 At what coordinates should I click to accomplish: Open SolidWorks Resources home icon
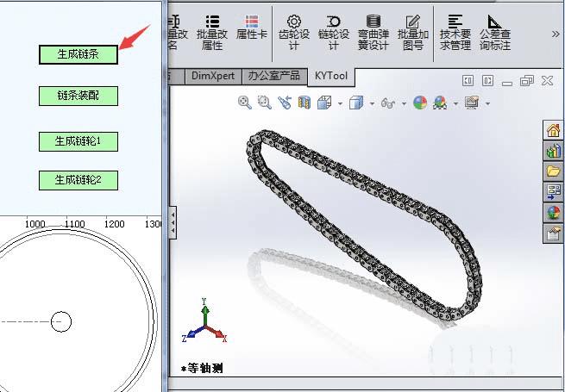[x=553, y=130]
